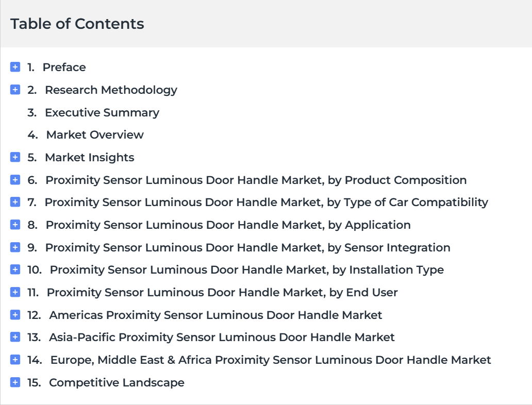
Task: Expand the Type of Car Compatibility plus icon
Action: click(15, 202)
